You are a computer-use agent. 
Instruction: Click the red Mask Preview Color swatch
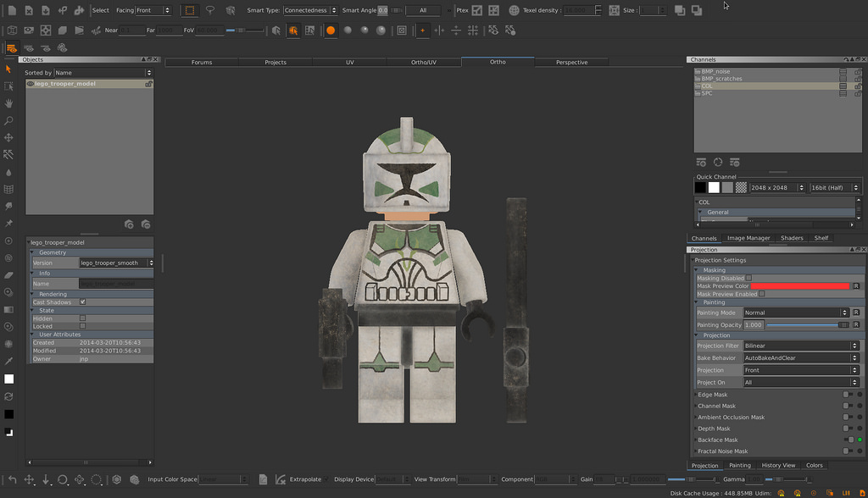point(800,286)
